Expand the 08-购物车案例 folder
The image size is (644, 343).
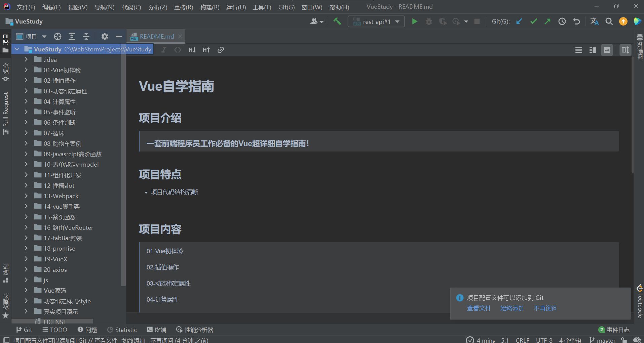26,143
